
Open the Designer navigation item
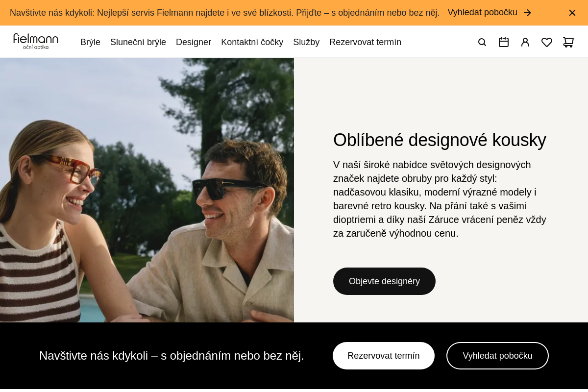tap(194, 42)
